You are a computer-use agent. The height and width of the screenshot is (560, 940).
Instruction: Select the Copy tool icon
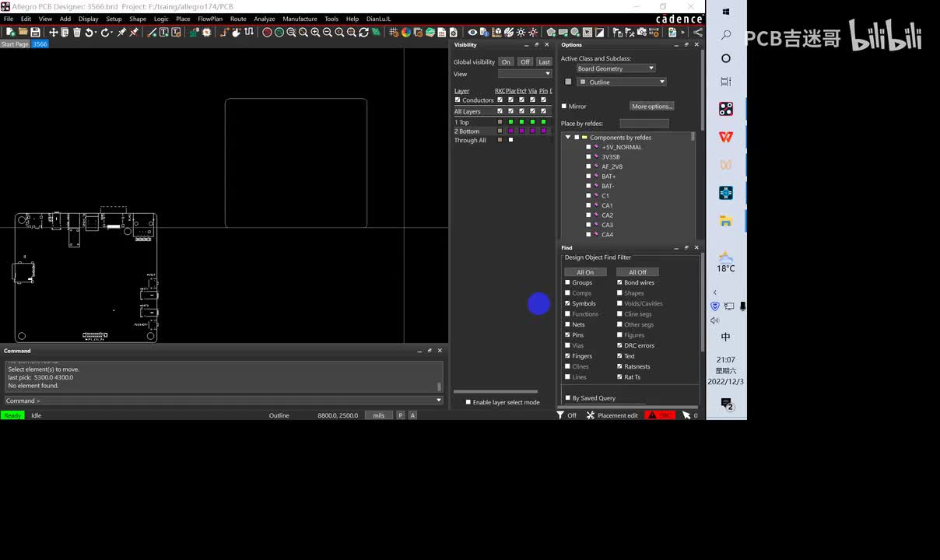click(65, 32)
